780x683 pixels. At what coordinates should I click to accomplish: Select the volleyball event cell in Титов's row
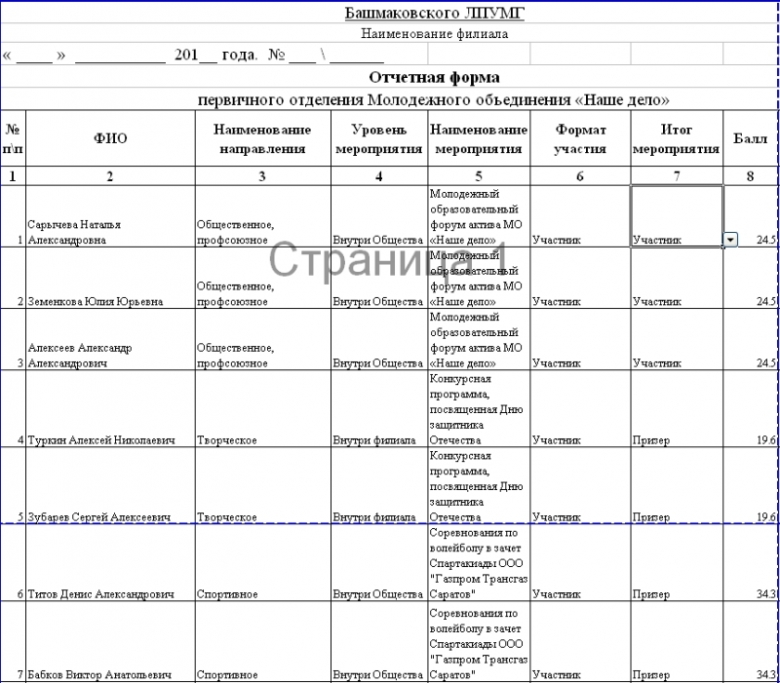479,562
